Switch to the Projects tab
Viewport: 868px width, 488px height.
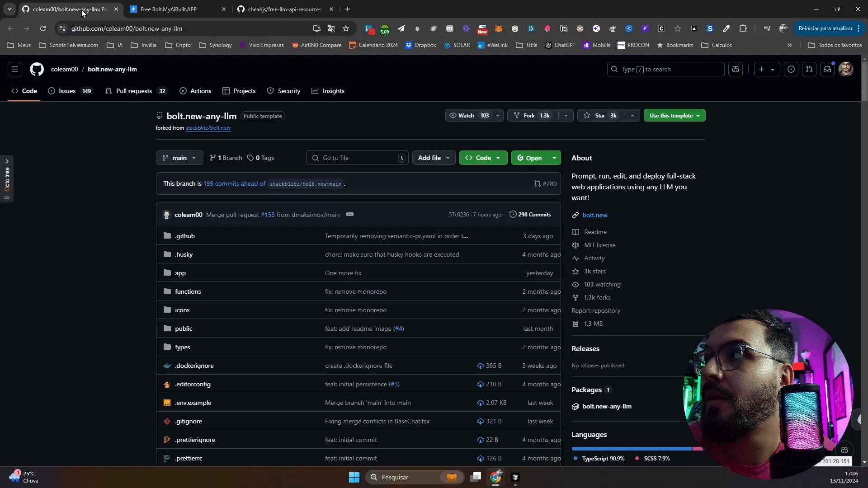point(239,91)
